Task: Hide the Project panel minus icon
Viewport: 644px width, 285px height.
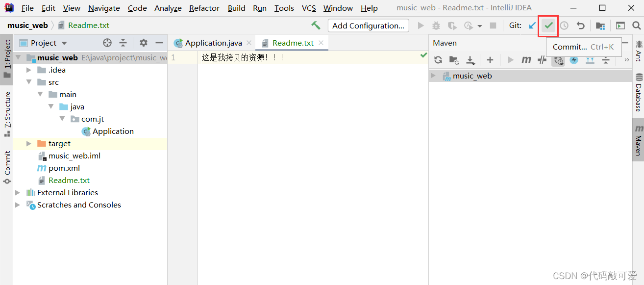Action: 159,43
